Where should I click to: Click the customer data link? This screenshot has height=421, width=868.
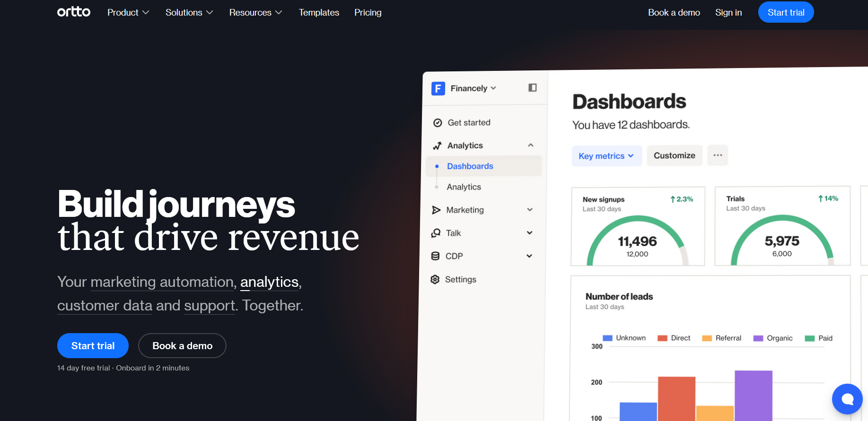pos(105,306)
